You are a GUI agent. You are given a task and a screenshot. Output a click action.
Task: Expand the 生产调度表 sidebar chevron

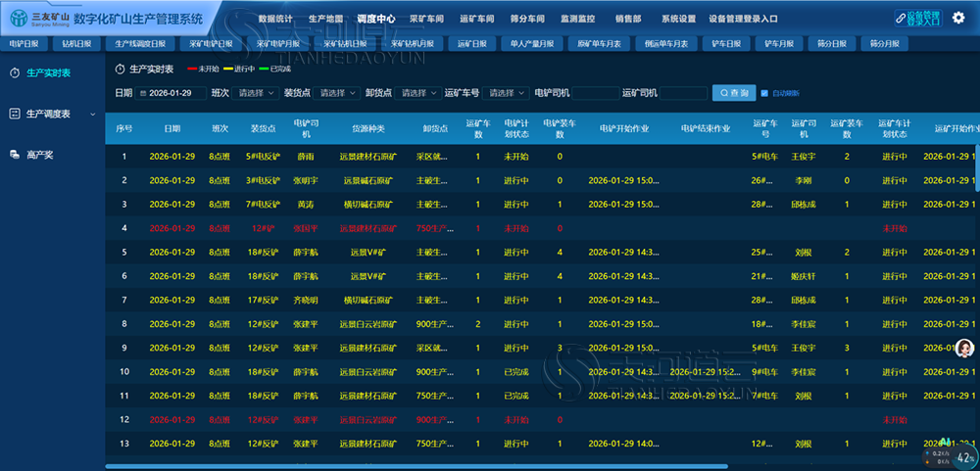[93, 115]
